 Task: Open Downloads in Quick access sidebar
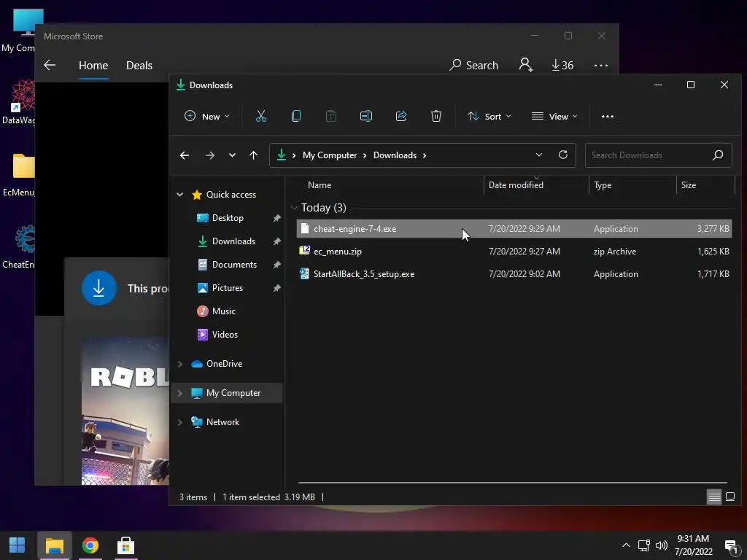point(233,241)
